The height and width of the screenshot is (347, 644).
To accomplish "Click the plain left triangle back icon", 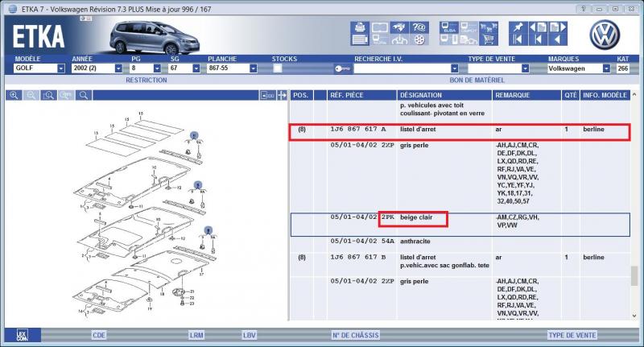I will (x=557, y=39).
